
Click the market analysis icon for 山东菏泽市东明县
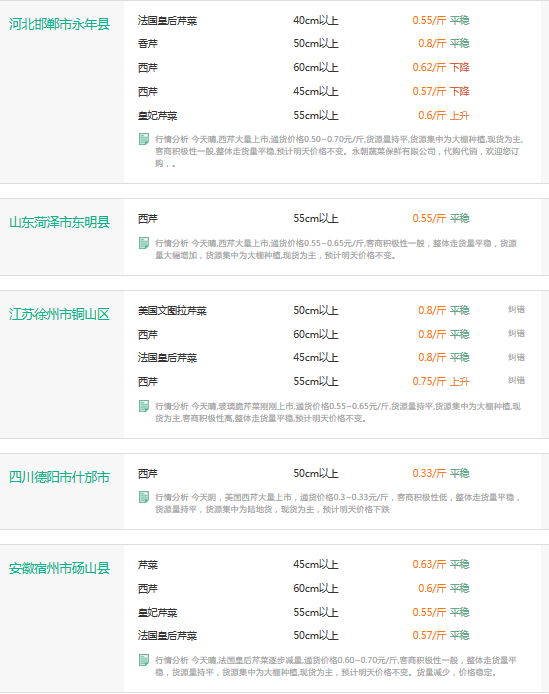point(144,243)
